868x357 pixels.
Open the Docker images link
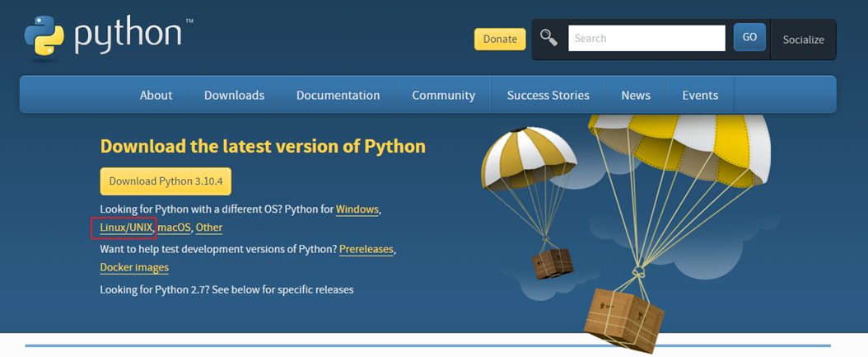pos(134,268)
